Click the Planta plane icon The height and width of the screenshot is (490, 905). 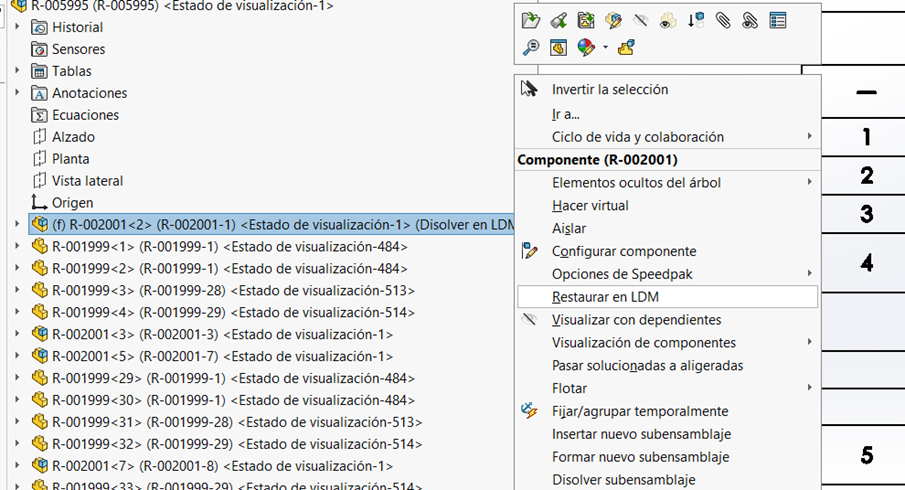tap(39, 159)
